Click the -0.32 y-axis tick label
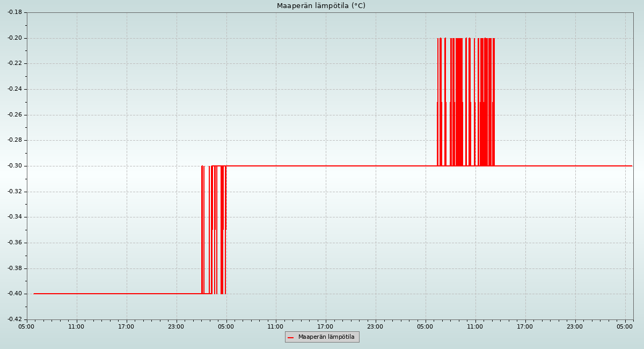This screenshot has width=644, height=349. [x=15, y=192]
